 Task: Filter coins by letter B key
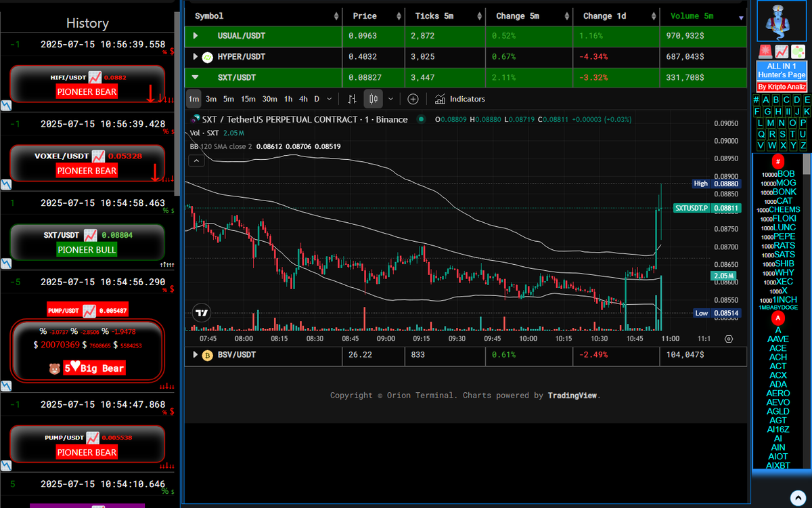(777, 100)
